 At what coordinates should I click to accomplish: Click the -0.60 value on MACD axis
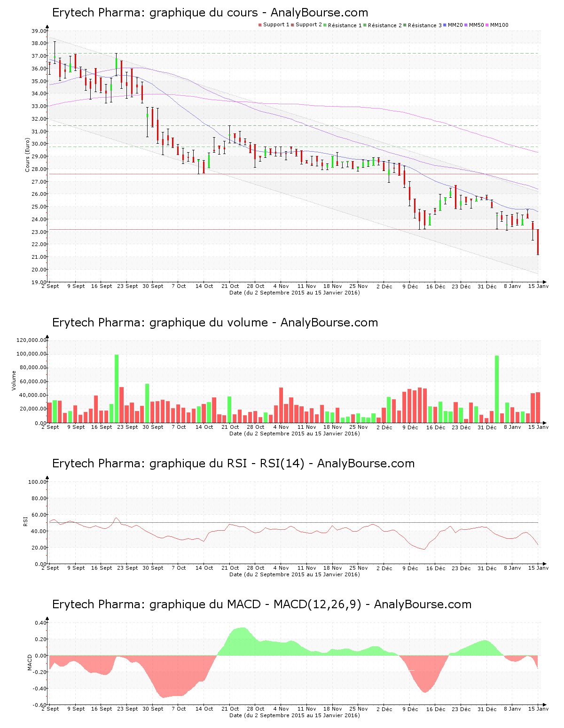point(39,705)
